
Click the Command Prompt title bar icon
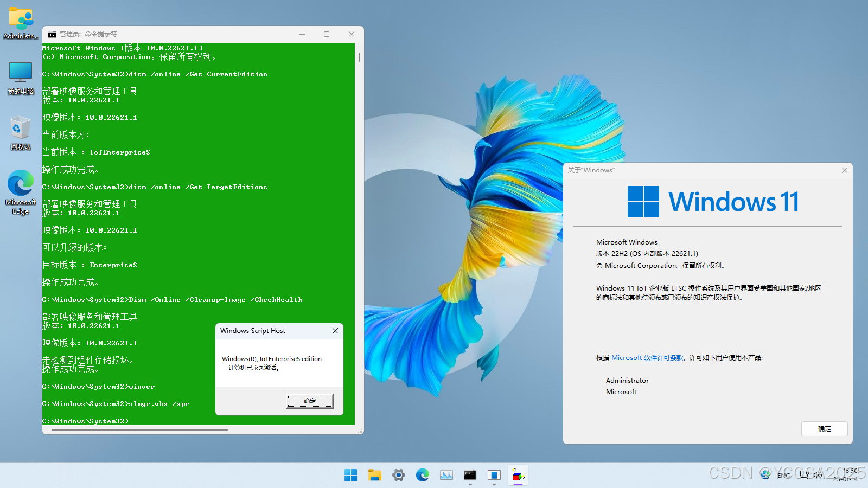click(x=52, y=34)
